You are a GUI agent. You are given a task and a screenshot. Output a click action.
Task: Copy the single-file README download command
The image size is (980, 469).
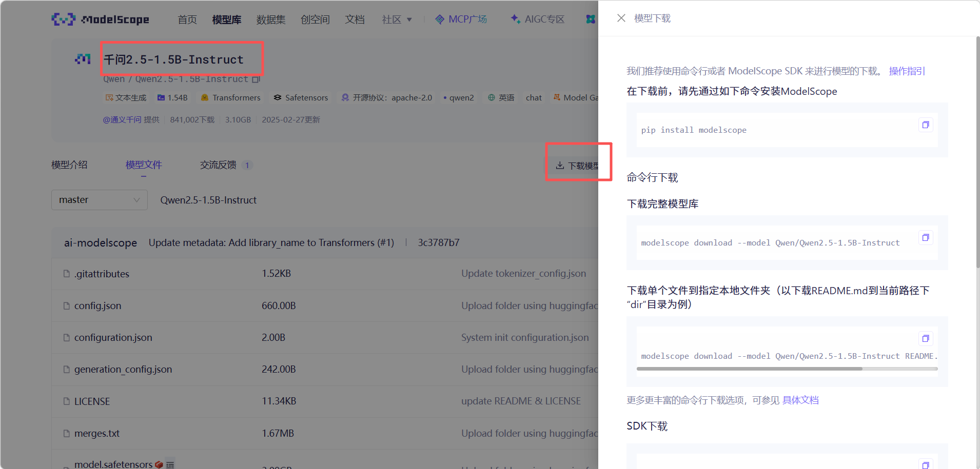[926, 339]
